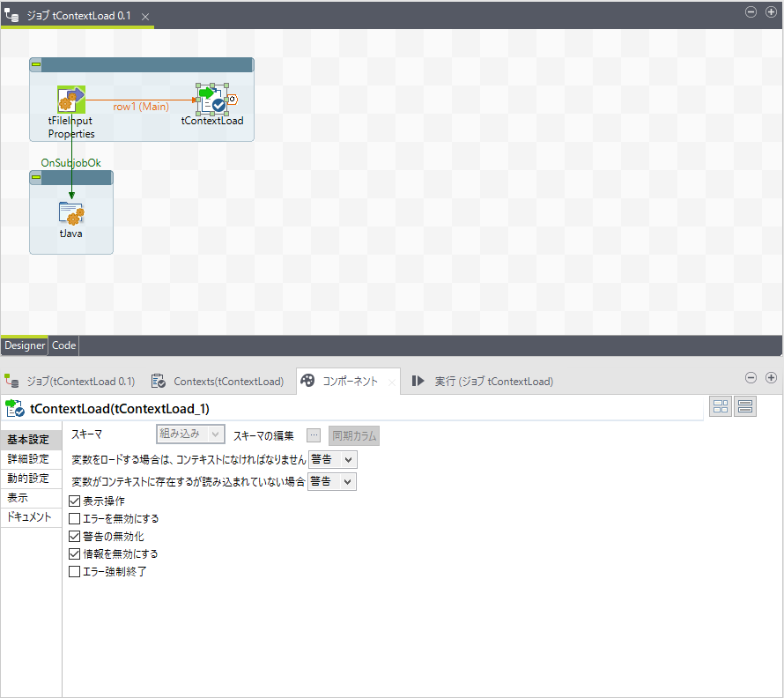Select the tContextLoad component icon
Screen dimensions: 784x698
click(x=211, y=101)
